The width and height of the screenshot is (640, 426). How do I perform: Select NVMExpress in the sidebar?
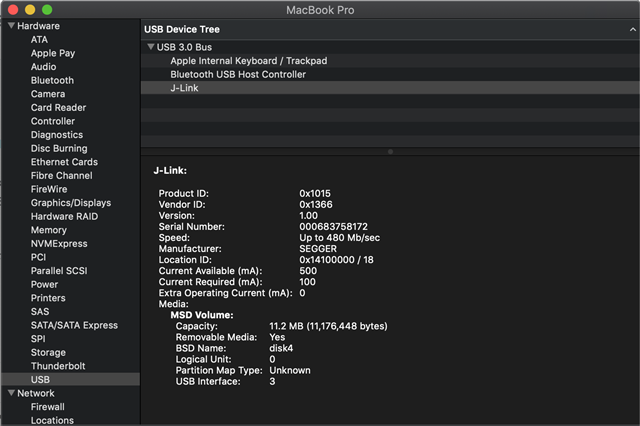[x=59, y=244]
